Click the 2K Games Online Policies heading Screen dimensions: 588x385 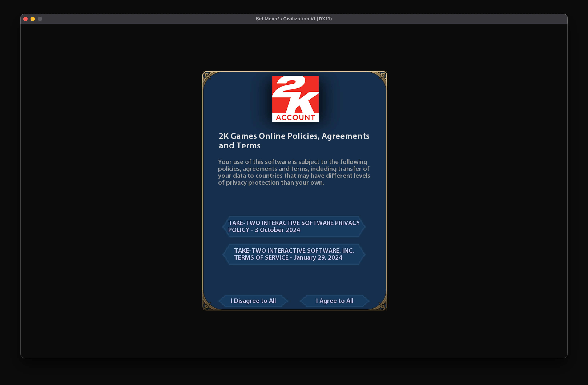(x=294, y=136)
